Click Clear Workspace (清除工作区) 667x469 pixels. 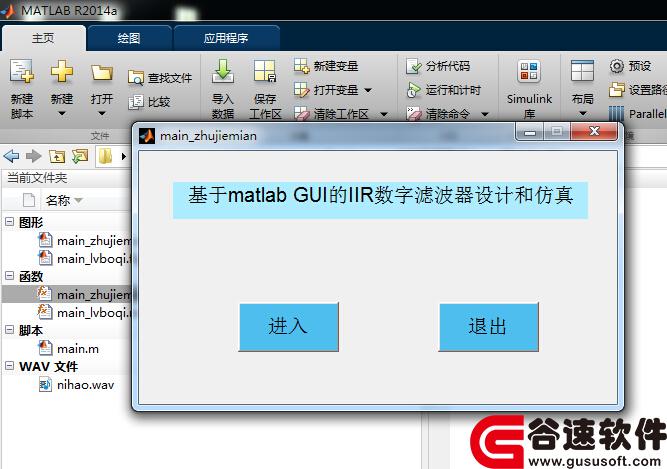coord(331,114)
